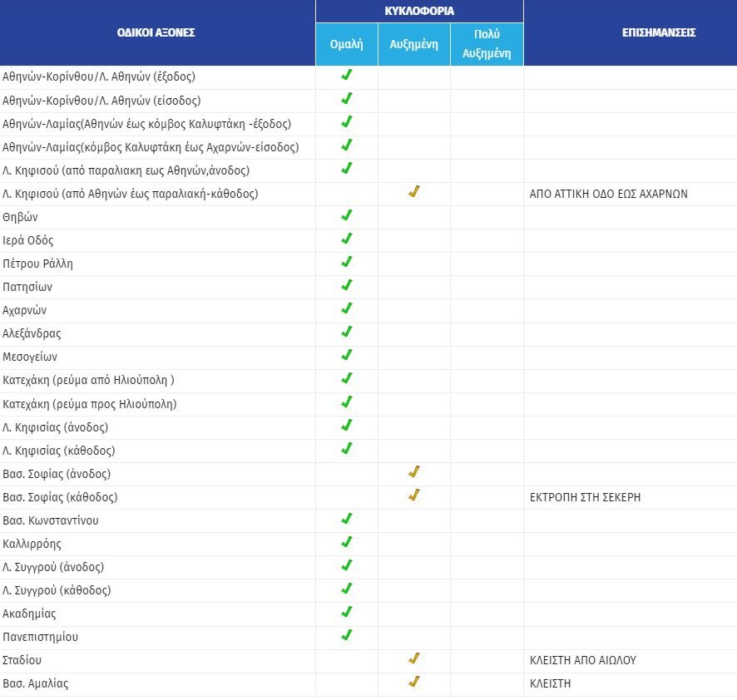This screenshot has width=737, height=700.
Task: Click road name Μεσογείων
Action: pos(30,357)
